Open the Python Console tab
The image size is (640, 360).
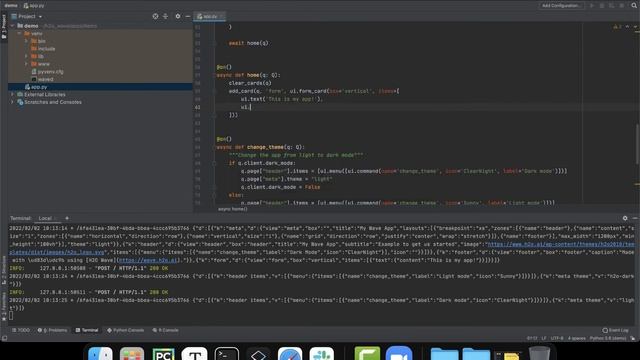coord(125,330)
